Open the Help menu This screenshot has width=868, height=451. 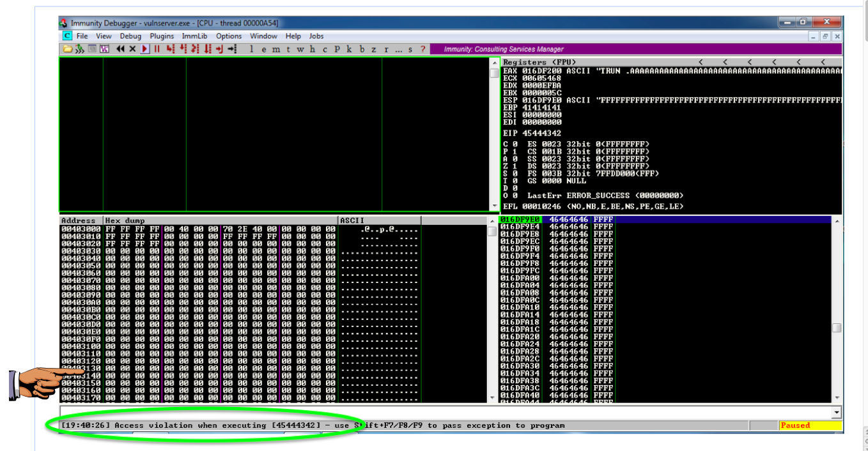point(293,36)
